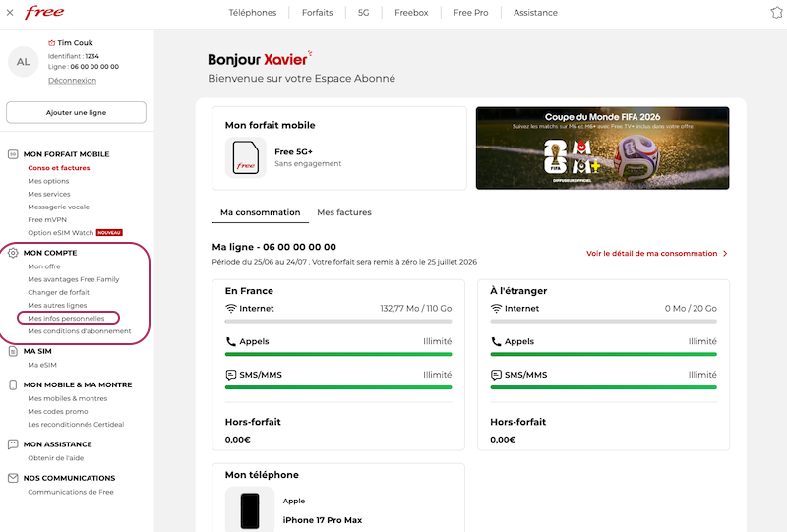787x532 pixels.
Task: Click the Ma SIM card icon
Action: click(13, 351)
